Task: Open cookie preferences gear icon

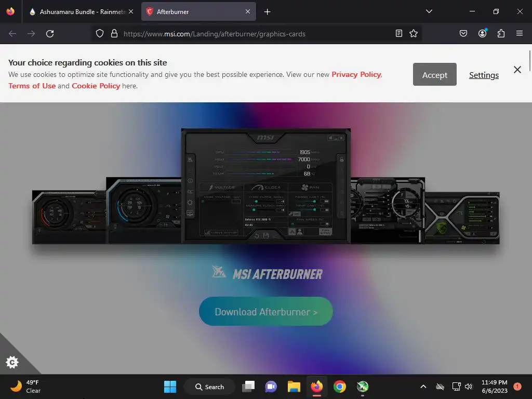Action: (x=12, y=362)
